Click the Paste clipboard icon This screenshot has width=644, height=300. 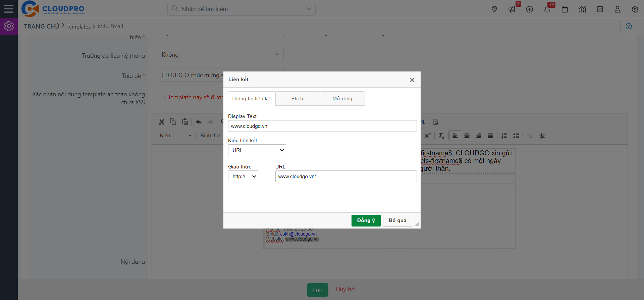pyautogui.click(x=185, y=122)
